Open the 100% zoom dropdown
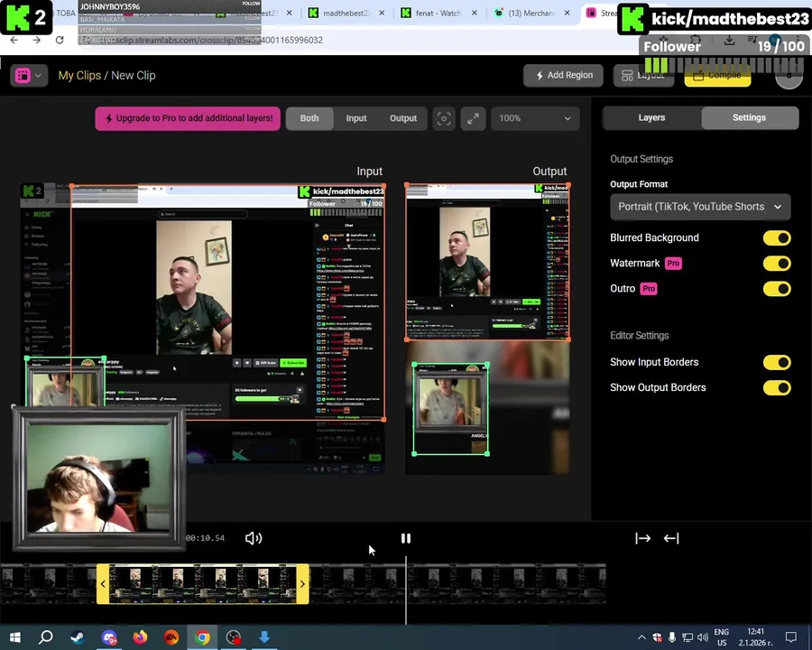The image size is (812, 650). pos(535,118)
